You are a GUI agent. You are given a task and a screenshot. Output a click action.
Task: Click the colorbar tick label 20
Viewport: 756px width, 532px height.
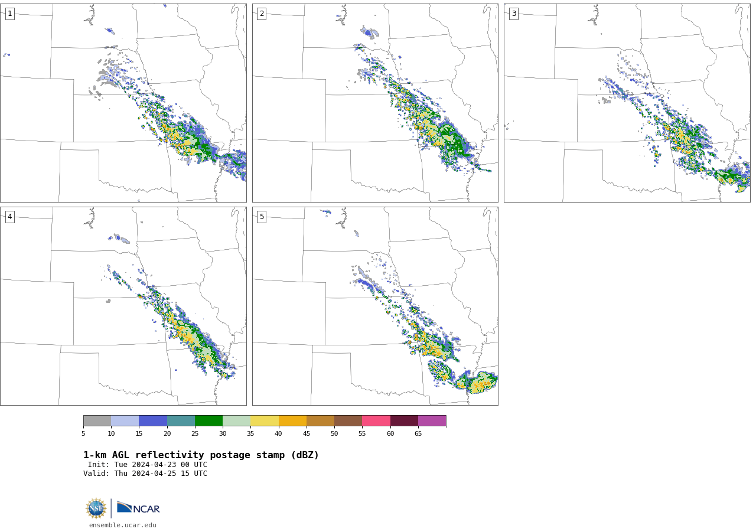[x=167, y=434]
